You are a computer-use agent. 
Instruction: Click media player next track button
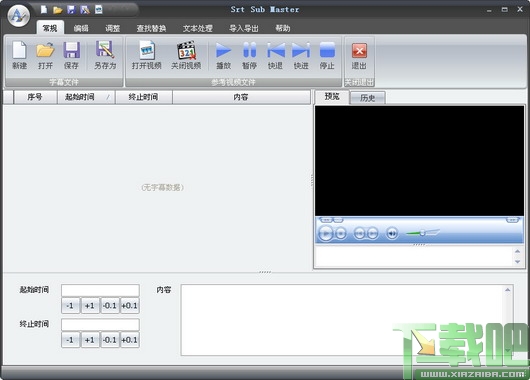[x=372, y=233]
